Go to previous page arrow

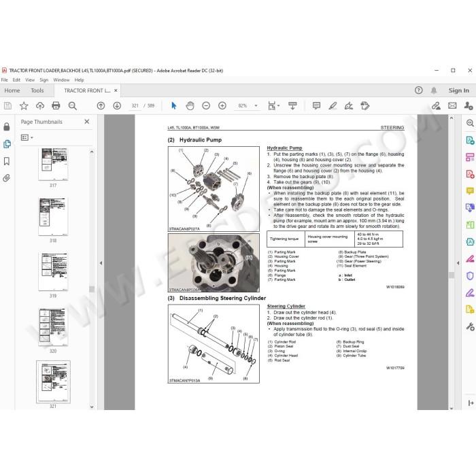[101, 105]
